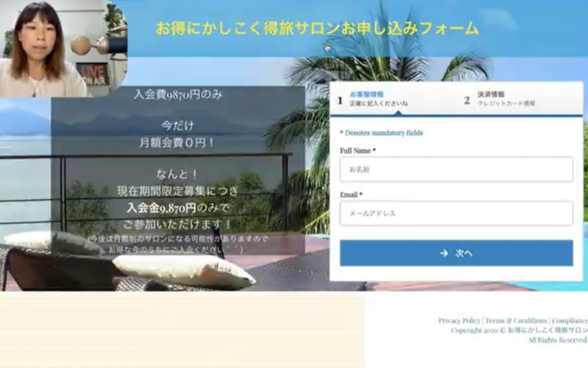Click the Full Name field label
The image size is (588, 368).
coord(358,150)
